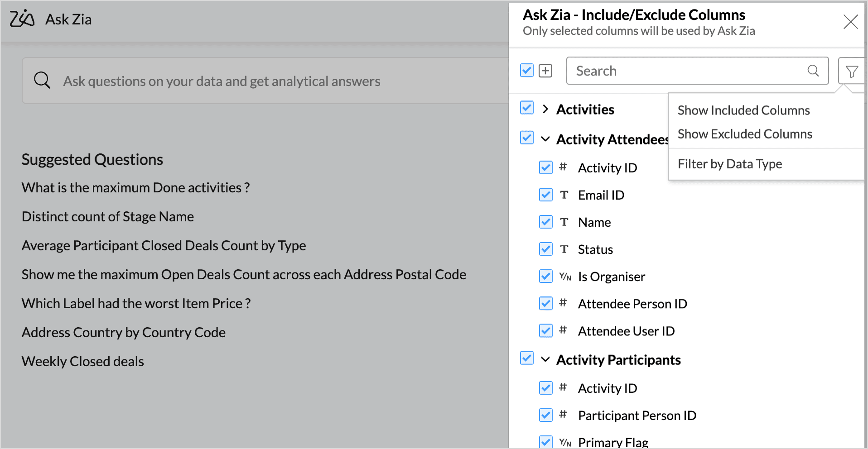Screen dimensions: 868x449
Task: Click the Activities table name
Action: click(x=585, y=109)
